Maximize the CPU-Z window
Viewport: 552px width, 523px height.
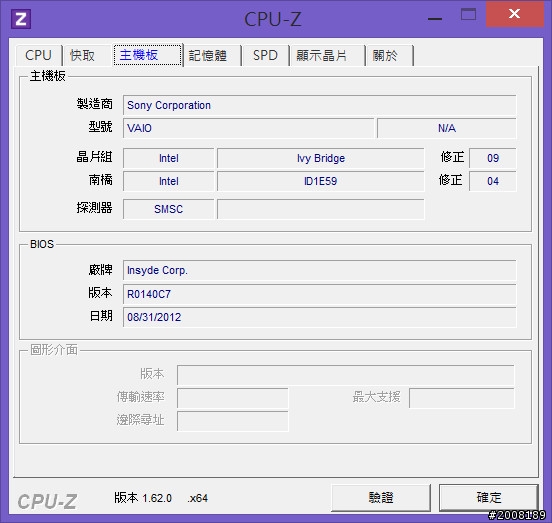pos(469,14)
